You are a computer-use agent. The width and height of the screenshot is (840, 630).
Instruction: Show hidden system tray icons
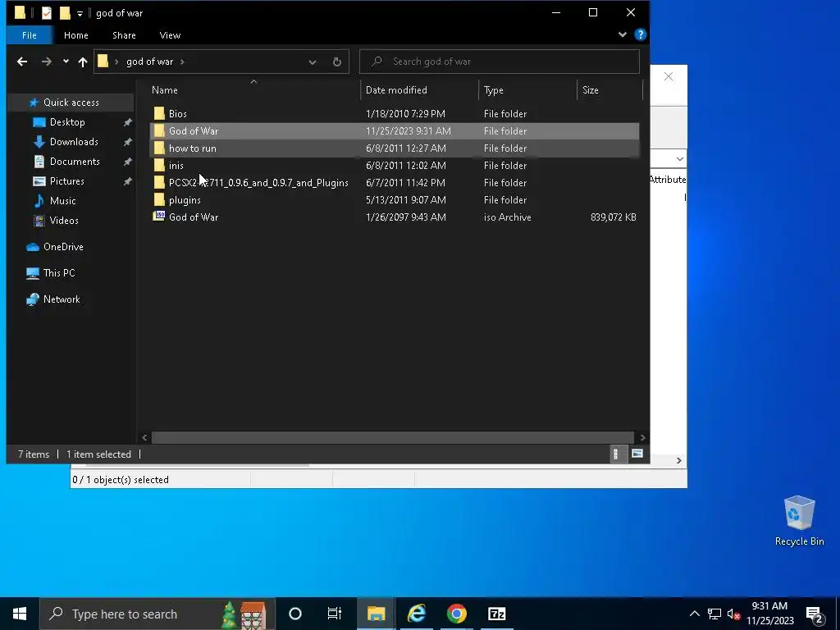click(694, 614)
